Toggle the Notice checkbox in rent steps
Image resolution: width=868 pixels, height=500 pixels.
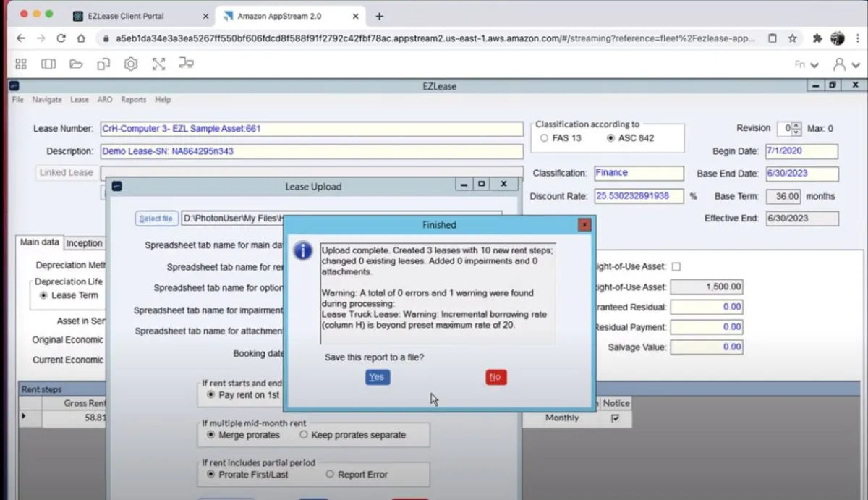pos(616,418)
